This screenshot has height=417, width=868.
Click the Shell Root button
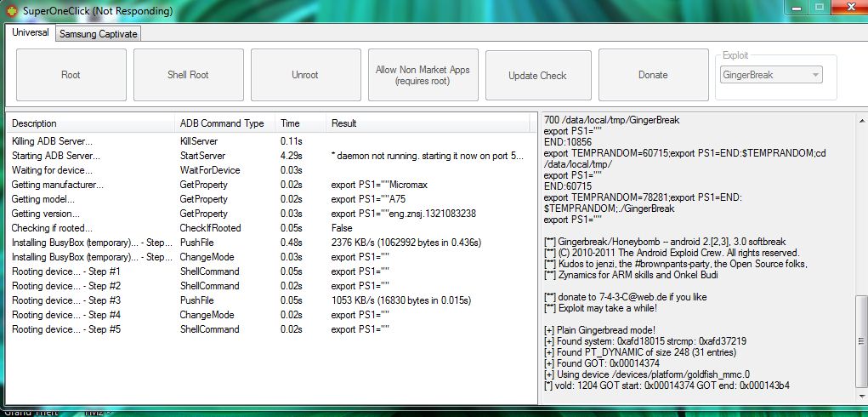tap(188, 75)
